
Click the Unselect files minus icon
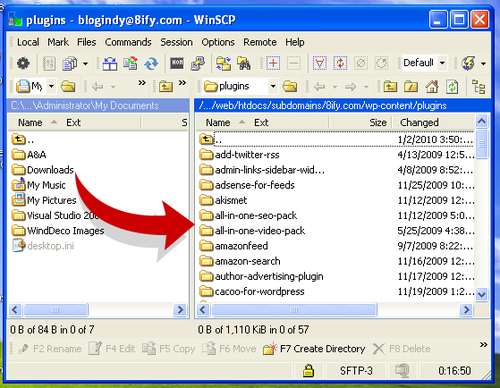(294, 63)
